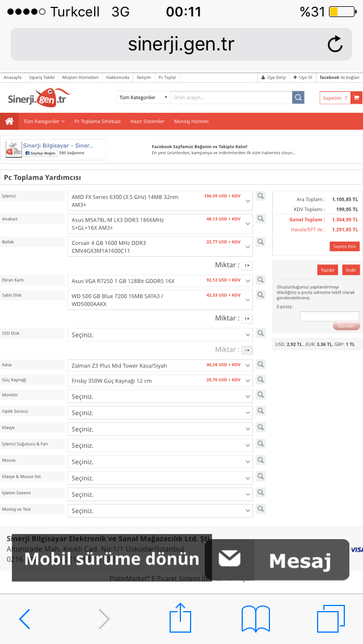Viewport: 363px width, 644px height.
Task: Open the Sabit Disk WD 500 GB dropdown
Action: pos(160,300)
